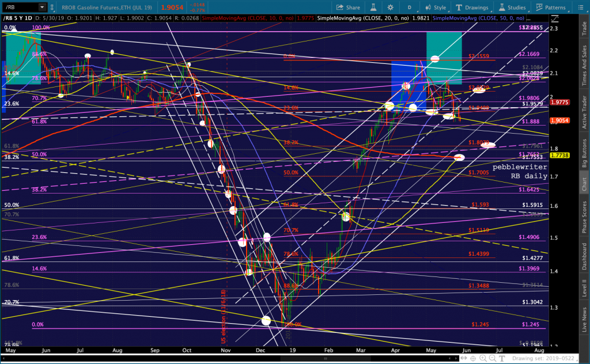Click the Share icon button
The height and width of the screenshot is (364, 590).
(x=348, y=7)
